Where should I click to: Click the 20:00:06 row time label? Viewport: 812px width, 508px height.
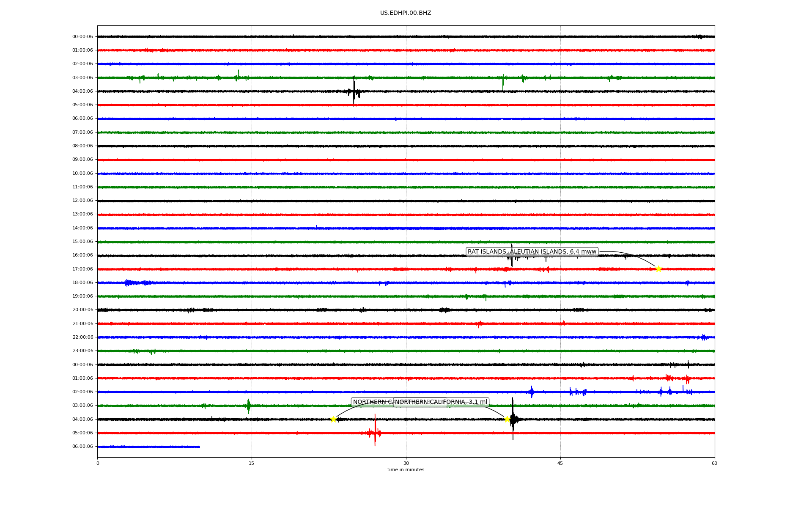(x=82, y=310)
